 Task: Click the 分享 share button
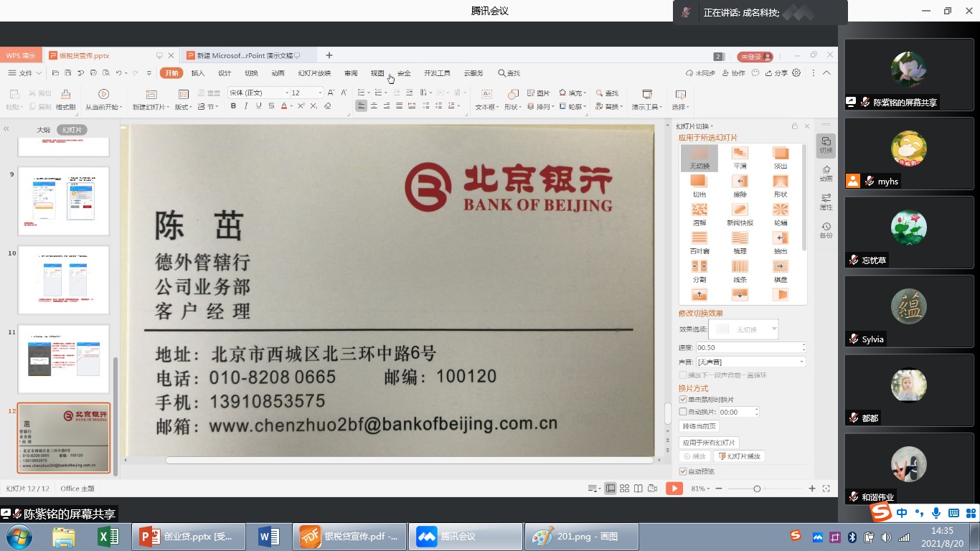point(776,73)
